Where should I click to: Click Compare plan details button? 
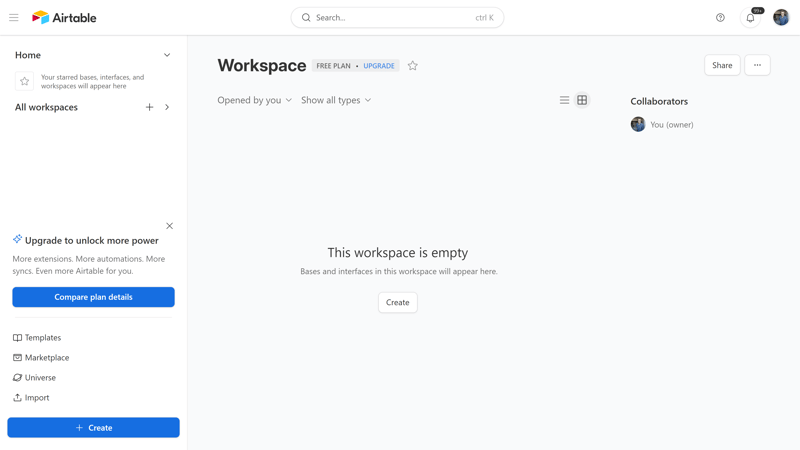(93, 297)
